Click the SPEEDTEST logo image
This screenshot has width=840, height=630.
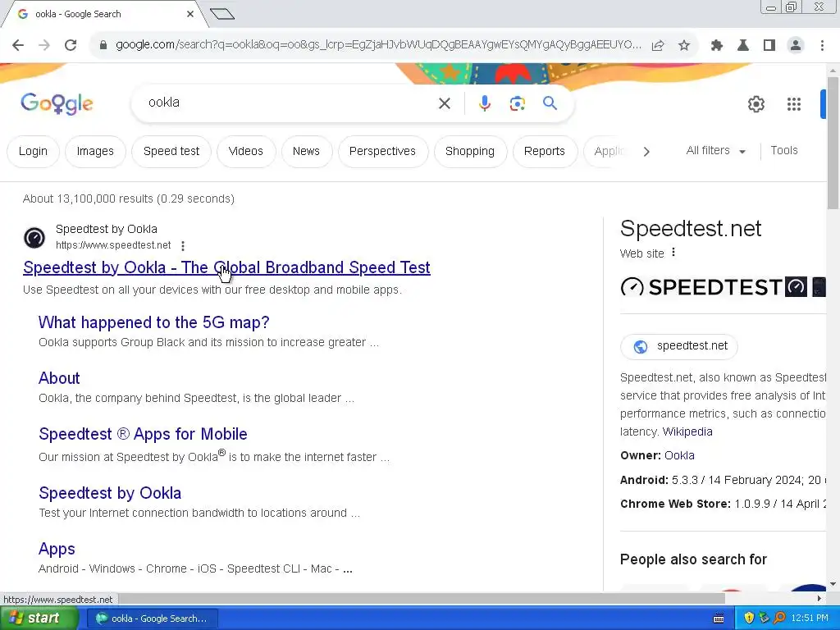(x=702, y=287)
